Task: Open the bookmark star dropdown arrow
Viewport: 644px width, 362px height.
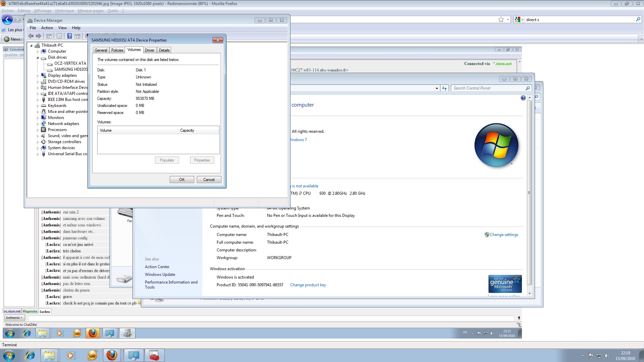Action: click(x=508, y=19)
